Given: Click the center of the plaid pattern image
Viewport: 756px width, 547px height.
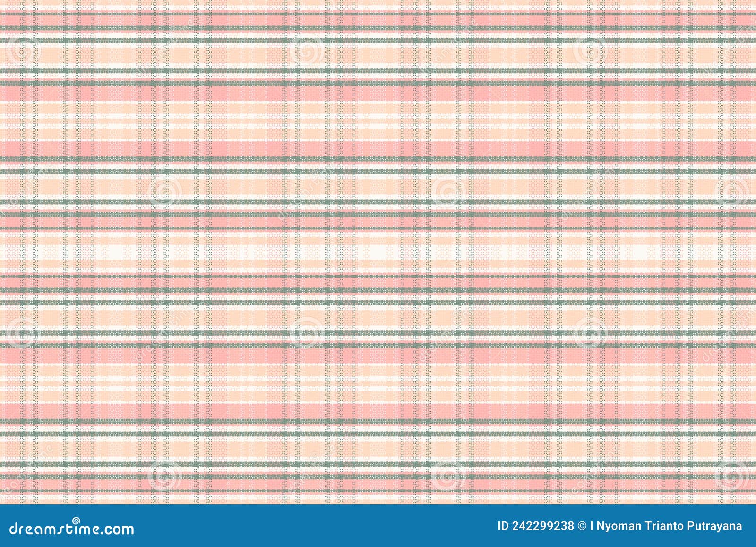Looking at the screenshot, I should coord(378,258).
